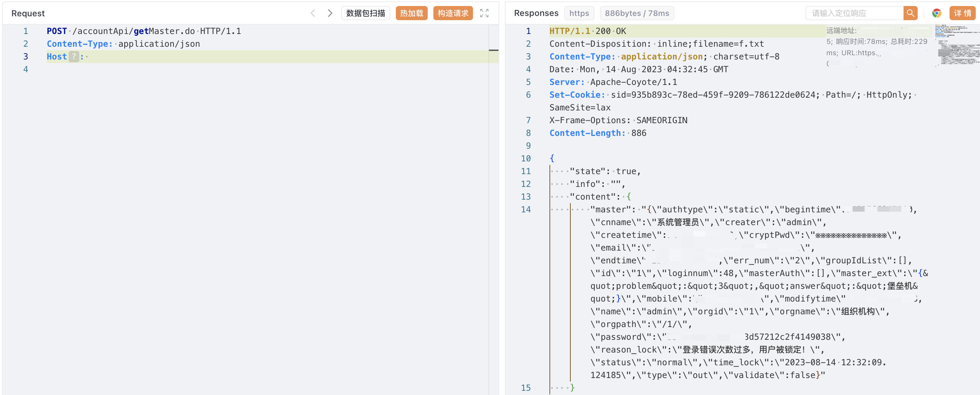The height and width of the screenshot is (395, 980).
Task: Click the 886bytes / 78ms size tag
Action: (x=637, y=13)
